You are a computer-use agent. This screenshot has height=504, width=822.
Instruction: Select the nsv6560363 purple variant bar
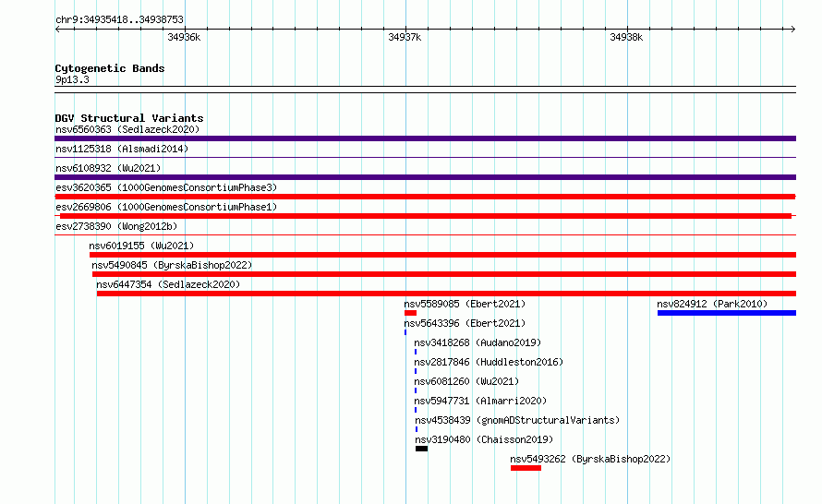[425, 138]
